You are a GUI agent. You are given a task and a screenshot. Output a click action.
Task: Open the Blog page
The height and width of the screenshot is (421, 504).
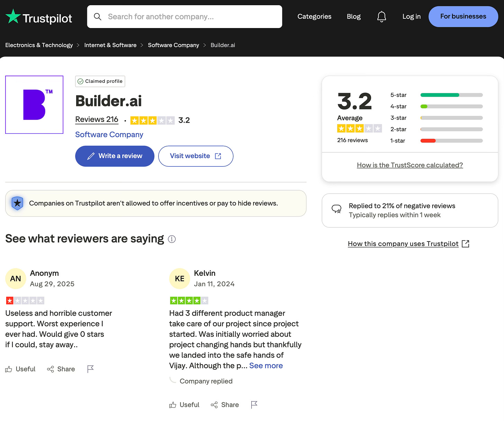click(x=354, y=16)
